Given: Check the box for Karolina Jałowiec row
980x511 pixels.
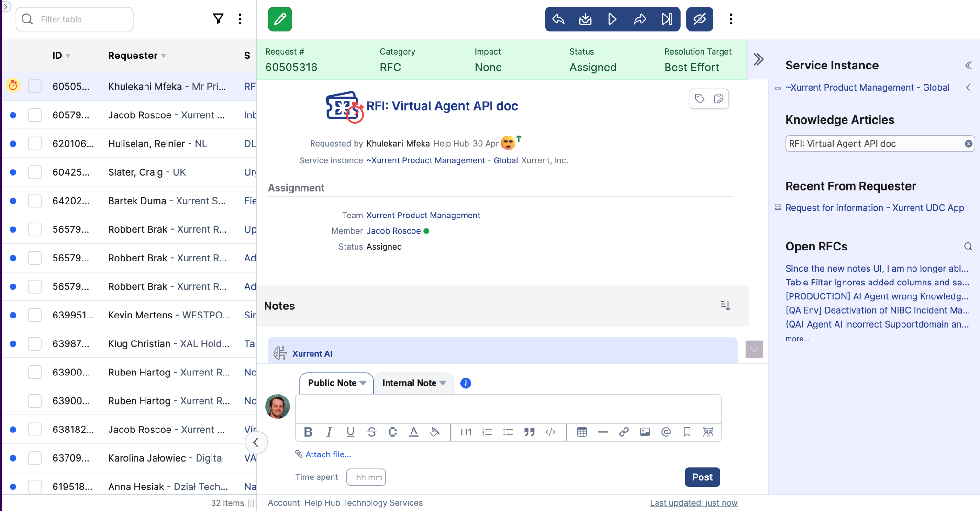Looking at the screenshot, I should point(34,458).
